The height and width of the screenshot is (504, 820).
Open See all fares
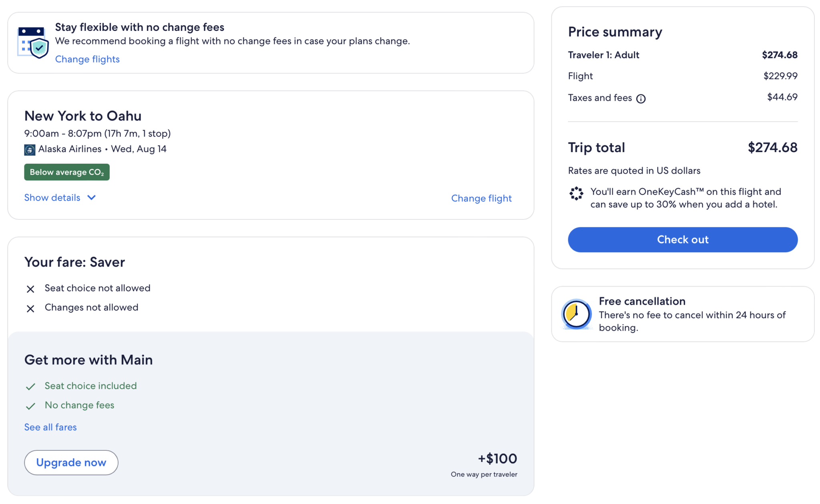point(50,427)
